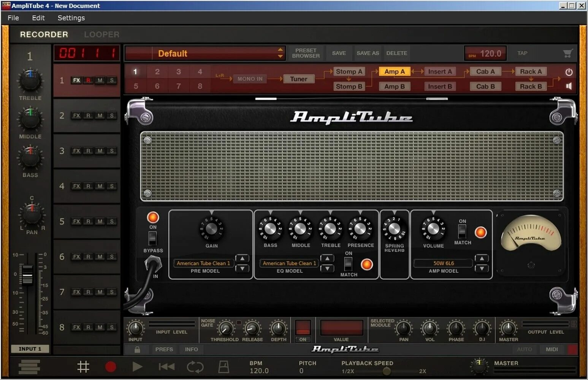The image size is (588, 380).
Task: Open the File menu
Action: pos(13,18)
